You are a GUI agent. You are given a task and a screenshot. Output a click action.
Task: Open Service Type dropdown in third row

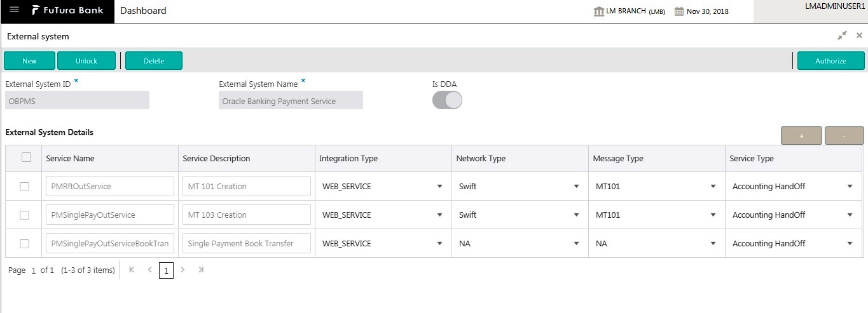(850, 244)
